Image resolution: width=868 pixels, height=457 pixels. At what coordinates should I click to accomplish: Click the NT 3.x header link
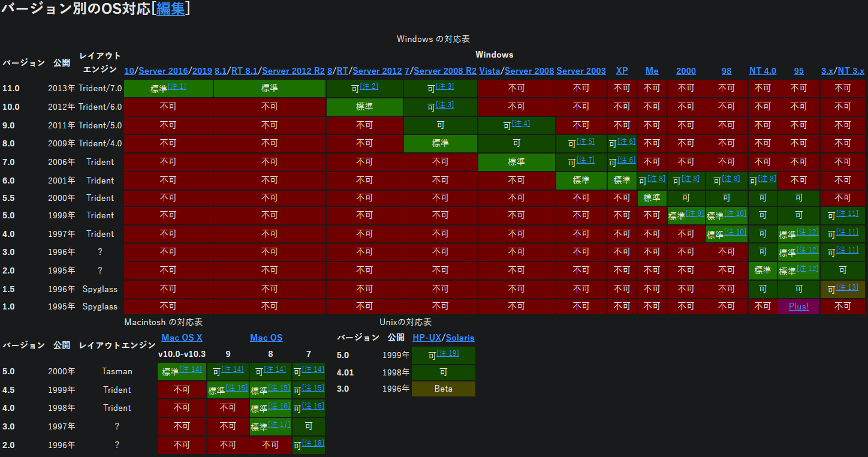pos(851,71)
